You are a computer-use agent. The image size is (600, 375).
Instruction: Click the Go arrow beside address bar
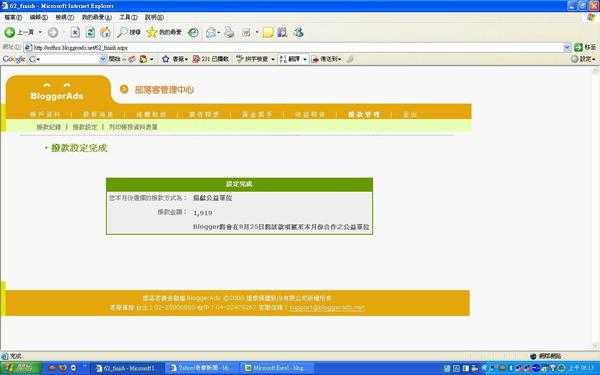578,47
